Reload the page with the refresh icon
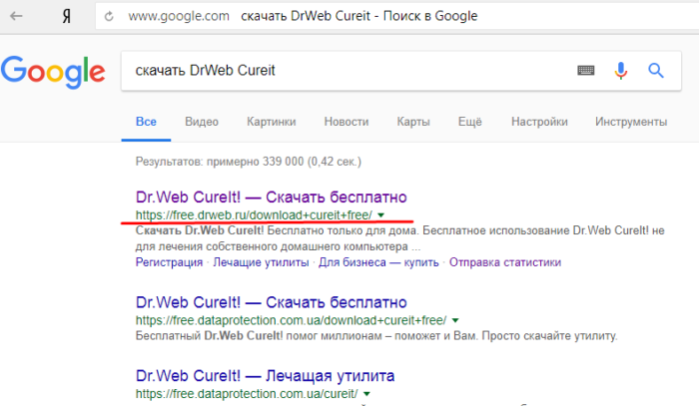The image size is (699, 406). (109, 16)
